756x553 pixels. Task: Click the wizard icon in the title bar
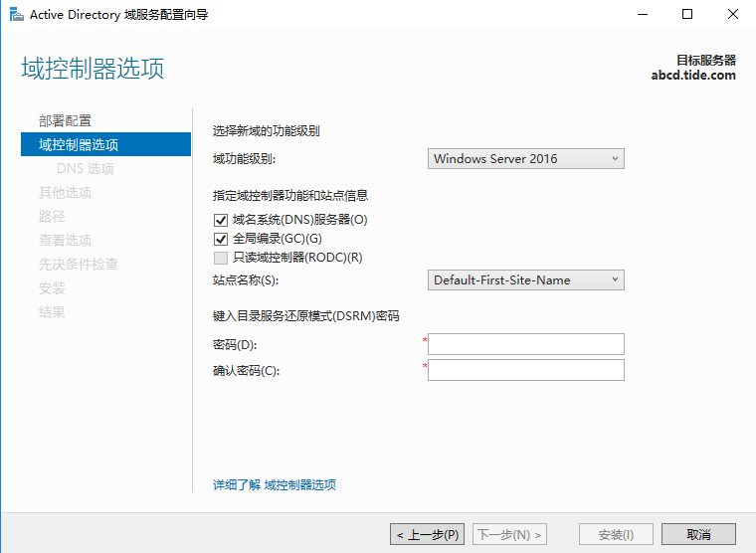tap(16, 15)
